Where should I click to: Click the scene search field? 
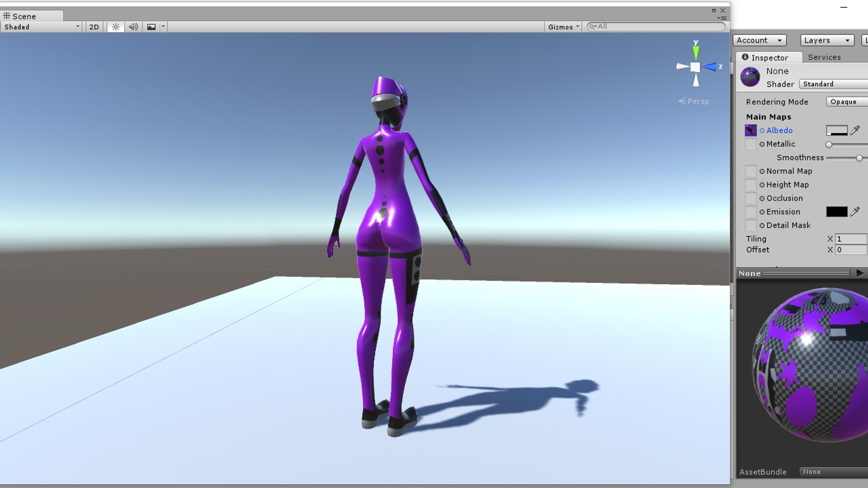[x=656, y=27]
